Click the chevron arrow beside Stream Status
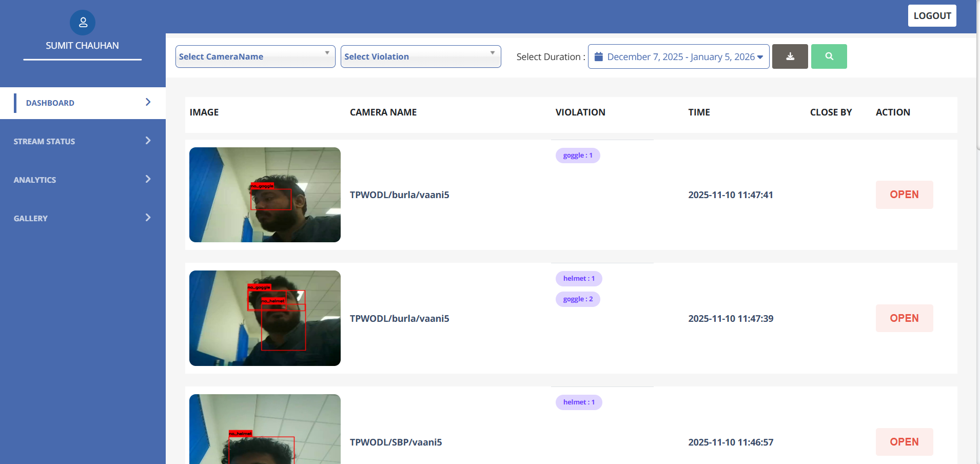 pos(148,141)
